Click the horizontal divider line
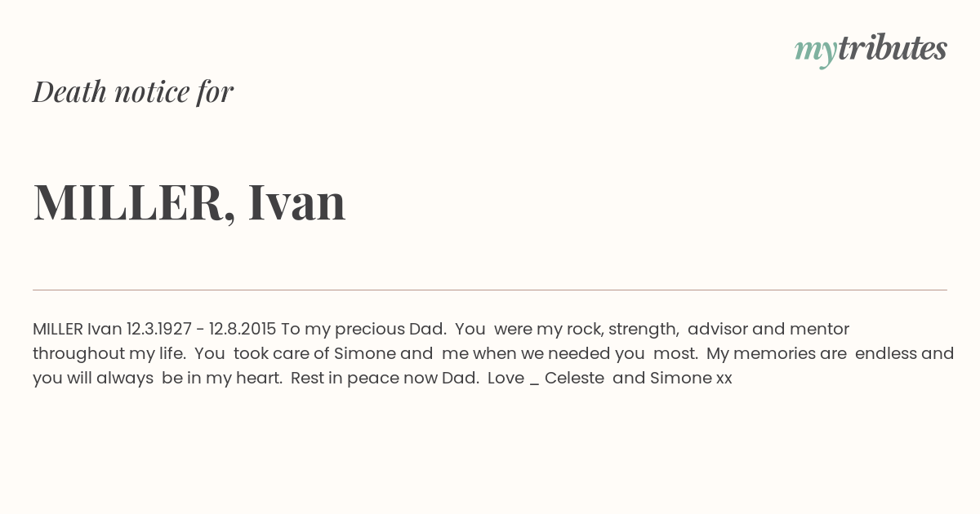This screenshot has height=514, width=980. tap(490, 290)
